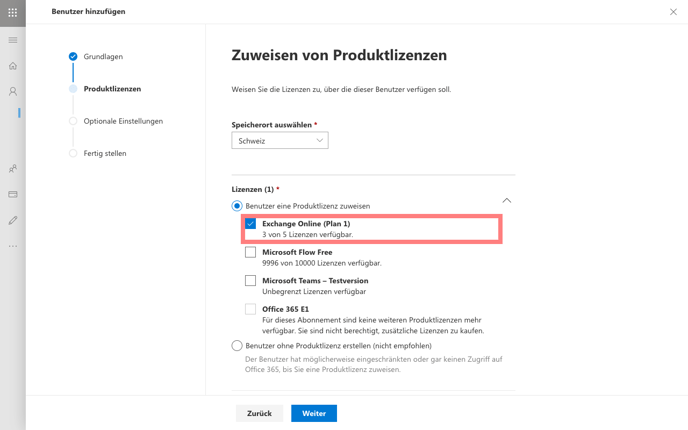This screenshot has height=430, width=688.
Task: Open the app launcher waffle icon
Action: click(13, 13)
